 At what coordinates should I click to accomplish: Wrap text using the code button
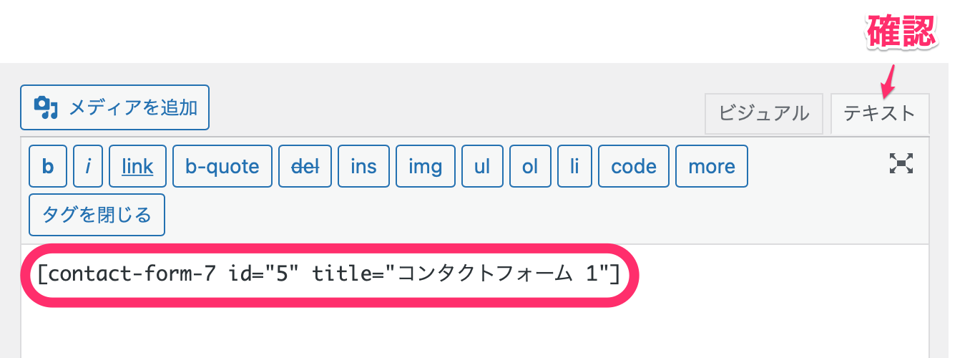[633, 167]
